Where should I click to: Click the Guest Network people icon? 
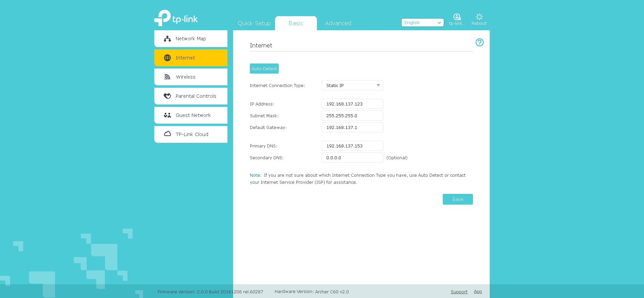pyautogui.click(x=167, y=115)
